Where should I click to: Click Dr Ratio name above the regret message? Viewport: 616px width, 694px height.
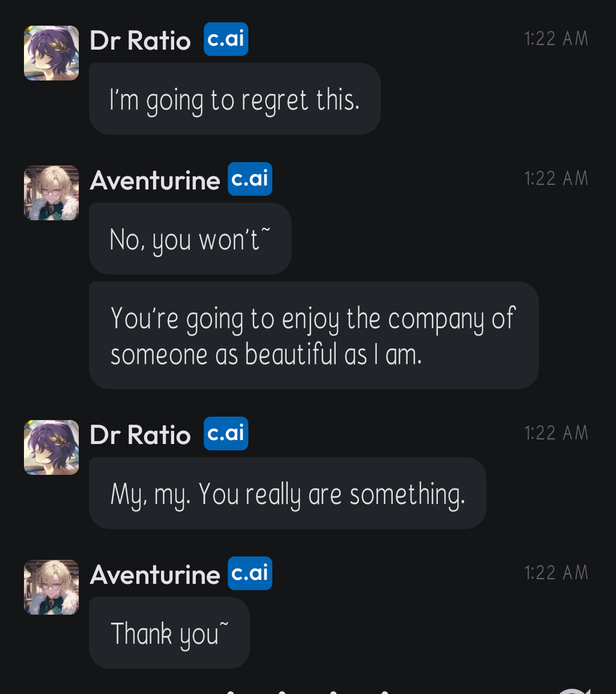140,41
